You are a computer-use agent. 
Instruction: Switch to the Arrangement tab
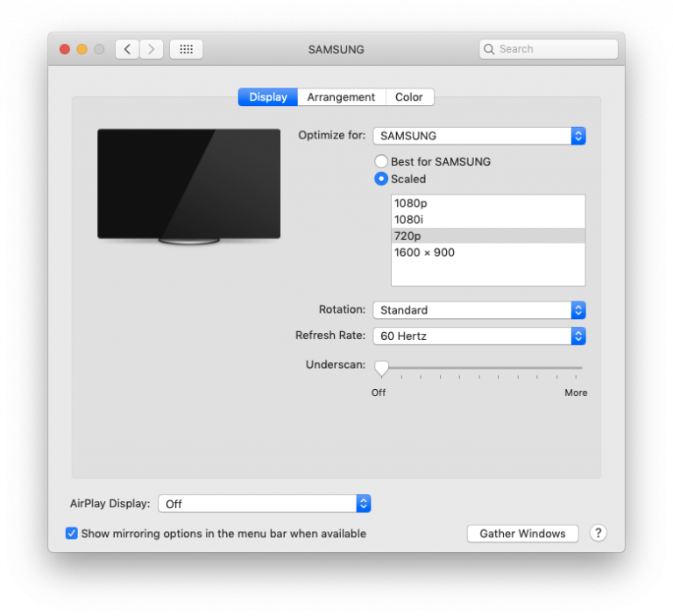[x=341, y=97]
